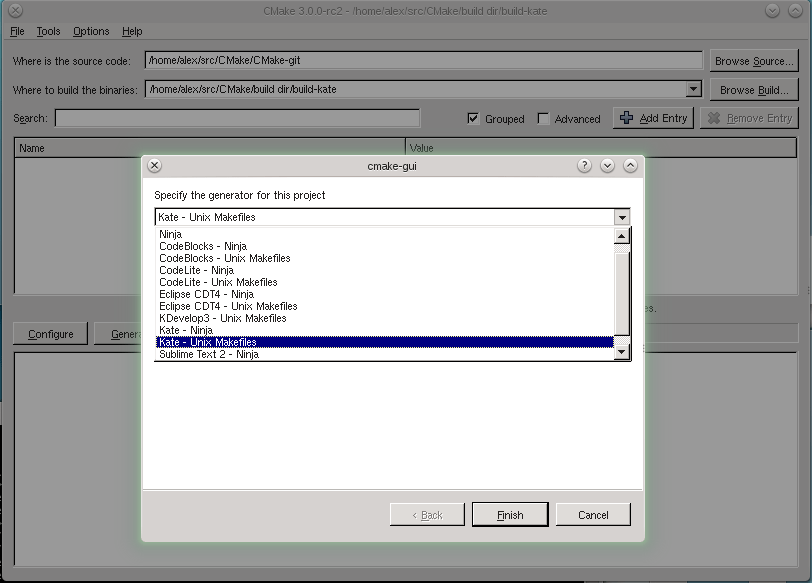
Task: Minimize the main CMake window
Action: [x=772, y=10]
